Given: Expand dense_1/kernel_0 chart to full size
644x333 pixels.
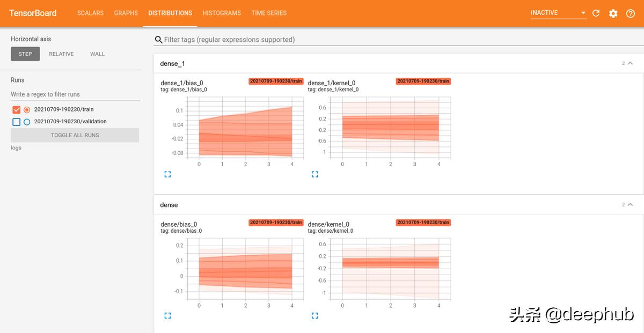Looking at the screenshot, I should (x=314, y=174).
